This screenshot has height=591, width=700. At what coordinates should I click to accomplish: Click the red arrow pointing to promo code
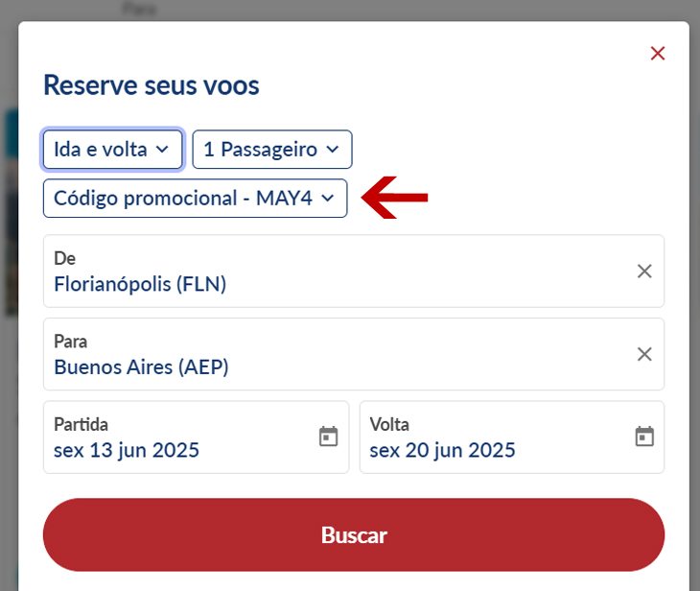click(395, 198)
